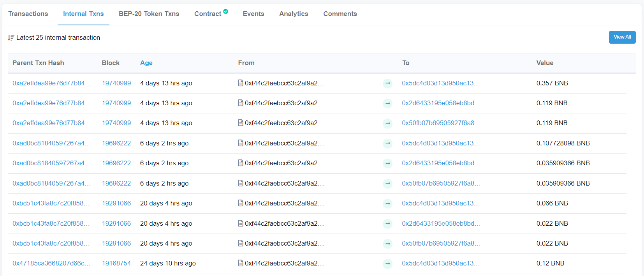
Task: Click the From address in the 0.357 BNB row
Action: [284, 83]
